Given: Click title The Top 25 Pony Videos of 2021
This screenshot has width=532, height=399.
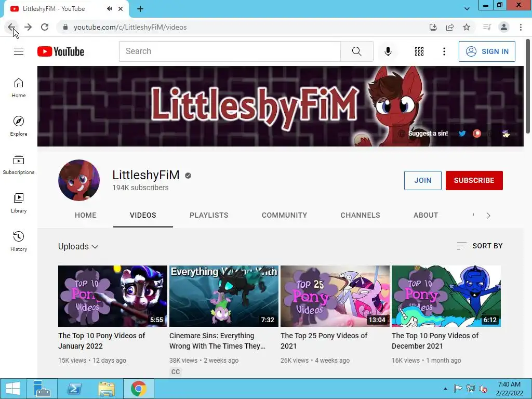Looking at the screenshot, I should coord(324,341).
